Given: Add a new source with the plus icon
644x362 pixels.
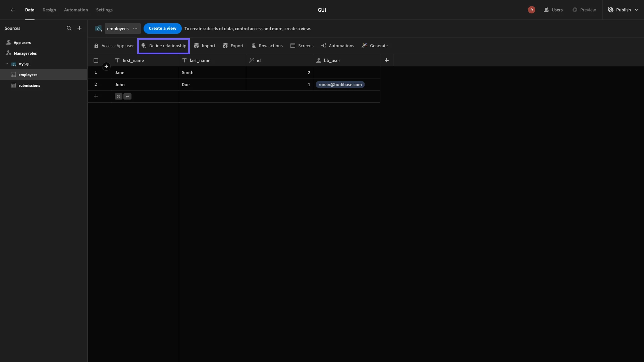Looking at the screenshot, I should pyautogui.click(x=79, y=28).
